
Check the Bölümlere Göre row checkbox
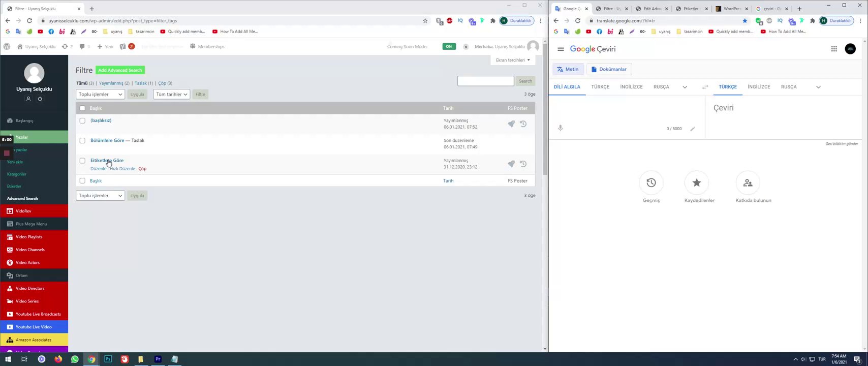(x=82, y=140)
